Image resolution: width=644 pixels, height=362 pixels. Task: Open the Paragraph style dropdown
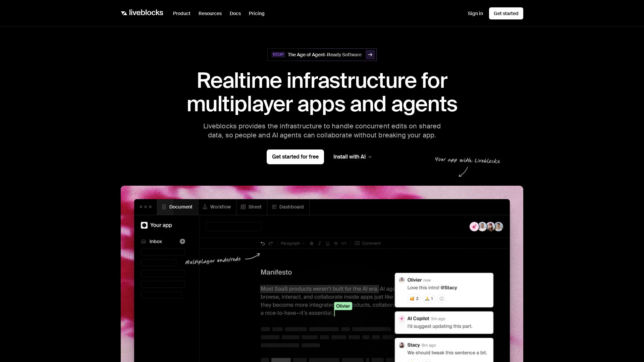coord(292,243)
